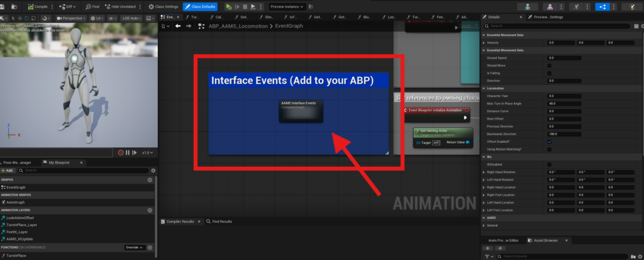
Task: Open the Preview Instance dropdown
Action: tap(287, 6)
